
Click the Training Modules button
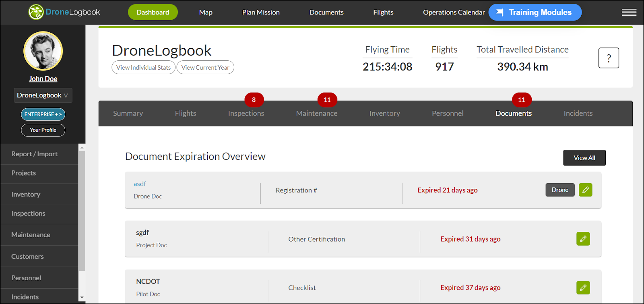pyautogui.click(x=535, y=12)
